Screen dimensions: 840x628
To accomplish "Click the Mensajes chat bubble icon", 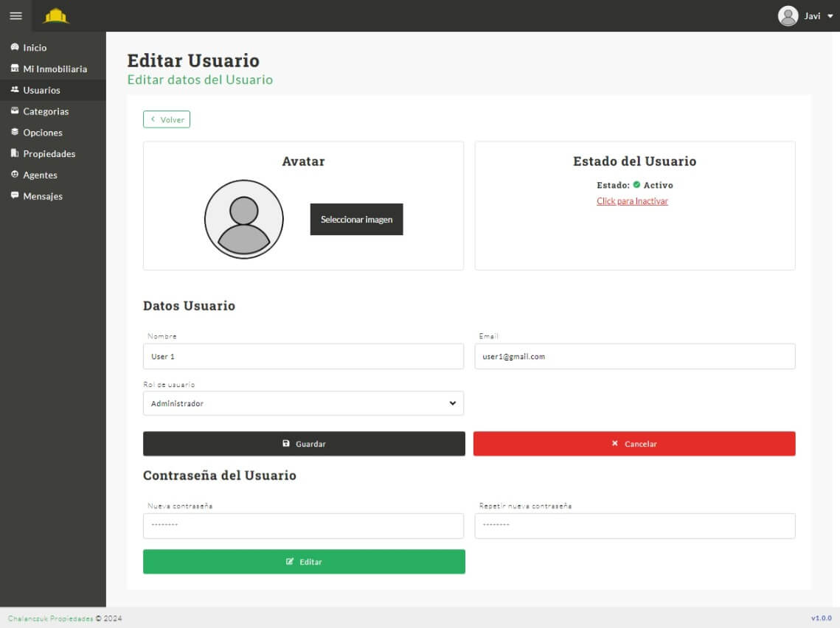I will pyautogui.click(x=15, y=196).
